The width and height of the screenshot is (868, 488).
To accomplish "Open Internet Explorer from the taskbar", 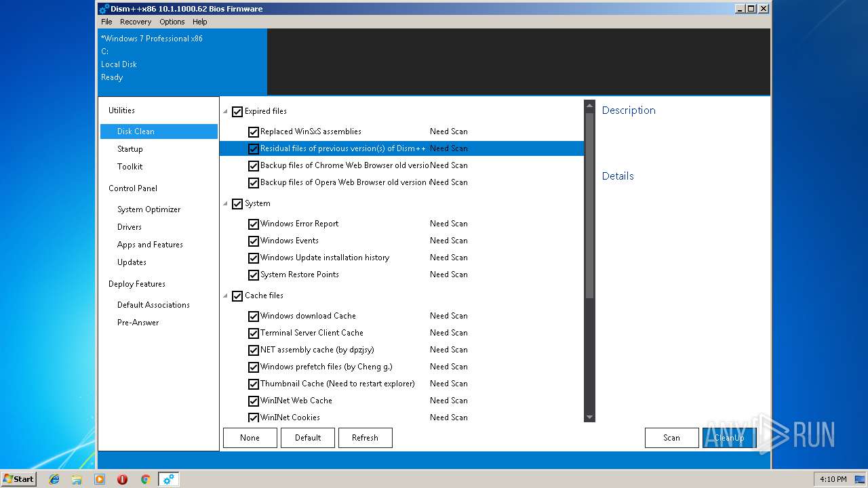I will [x=54, y=479].
